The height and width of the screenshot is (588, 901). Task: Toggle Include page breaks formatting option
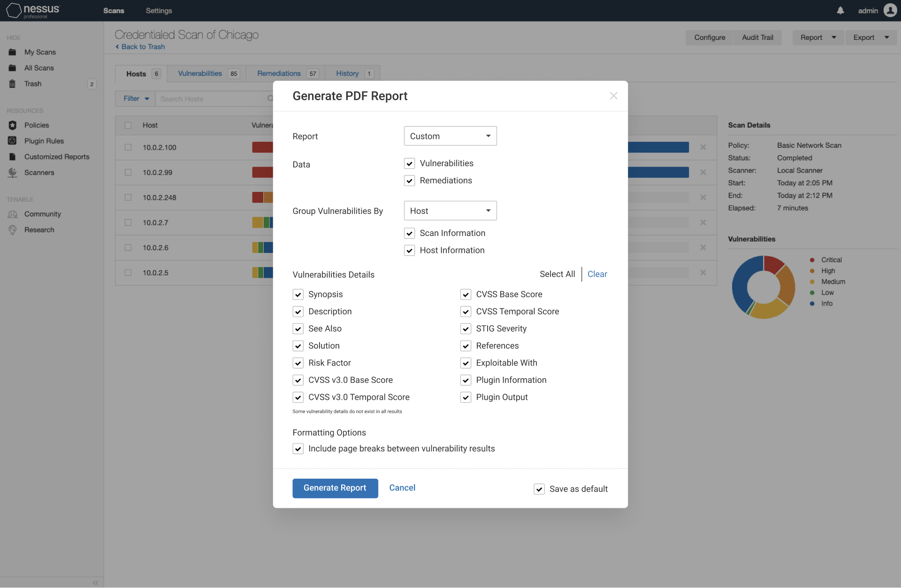298,449
